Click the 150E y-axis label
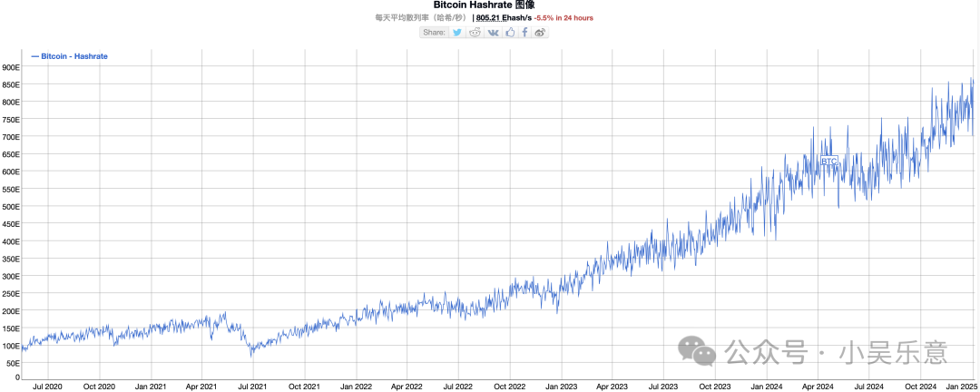 point(11,328)
